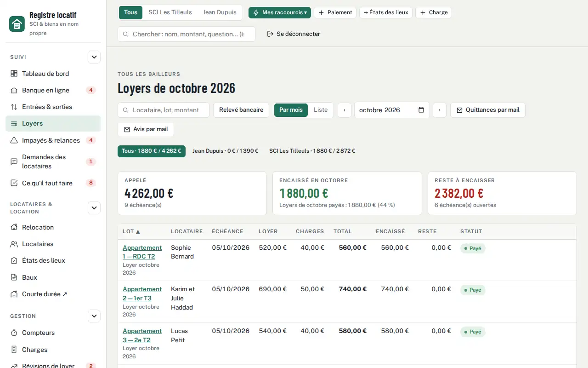The height and width of the screenshot is (368, 588).
Task: Click the global search field at top
Action: [x=187, y=34]
